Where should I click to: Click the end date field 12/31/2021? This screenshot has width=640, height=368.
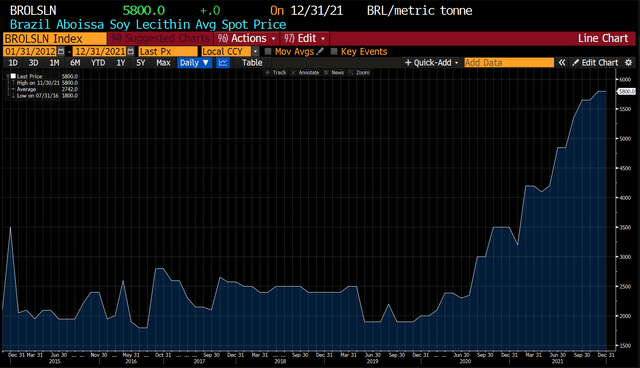pos(100,51)
